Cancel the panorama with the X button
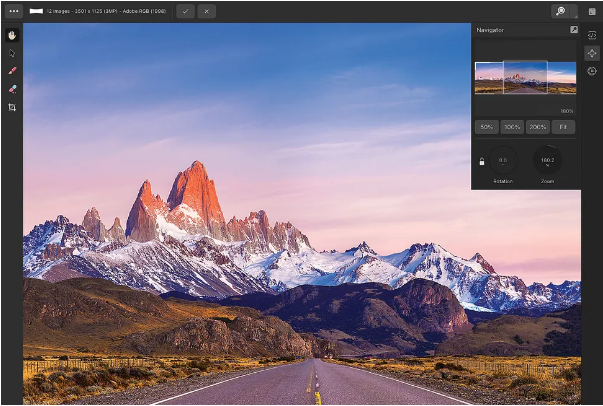603x406 pixels. click(206, 11)
